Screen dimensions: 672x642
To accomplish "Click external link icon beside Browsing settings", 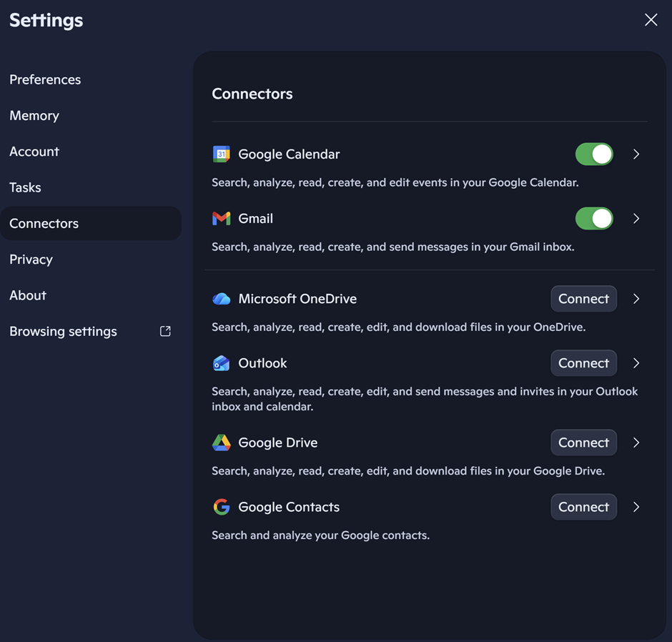I will tap(165, 331).
